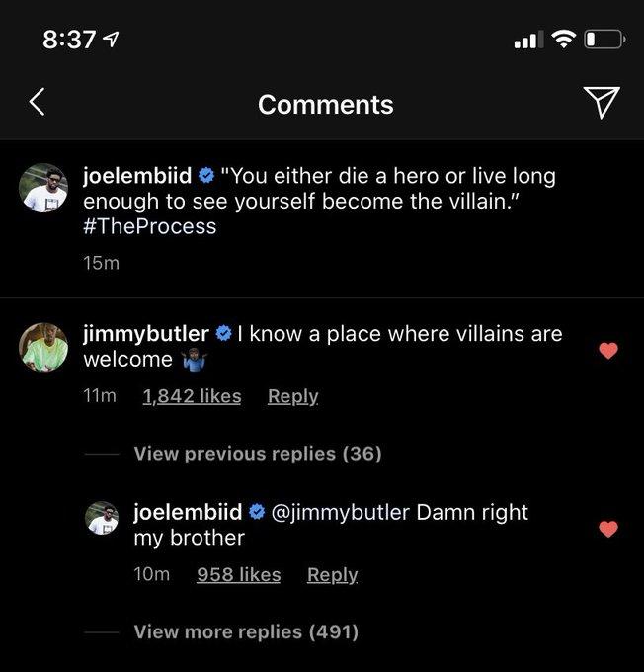Open jimmybutler's profile picture

tap(44, 347)
